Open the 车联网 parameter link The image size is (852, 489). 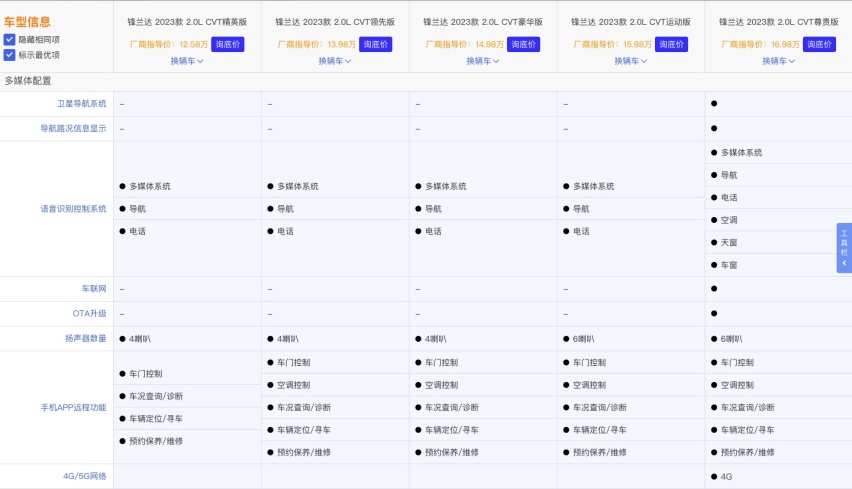tap(94, 289)
